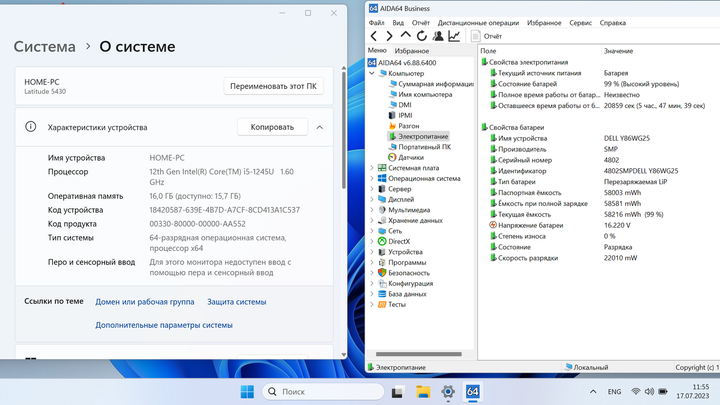720x405 pixels.
Task: Click taskbar Поиск search box
Action: pos(323,392)
